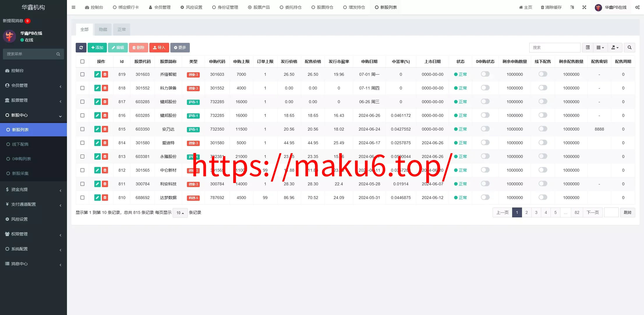Click green edit icon for row 812
The height and width of the screenshot is (315, 644).
[97, 170]
